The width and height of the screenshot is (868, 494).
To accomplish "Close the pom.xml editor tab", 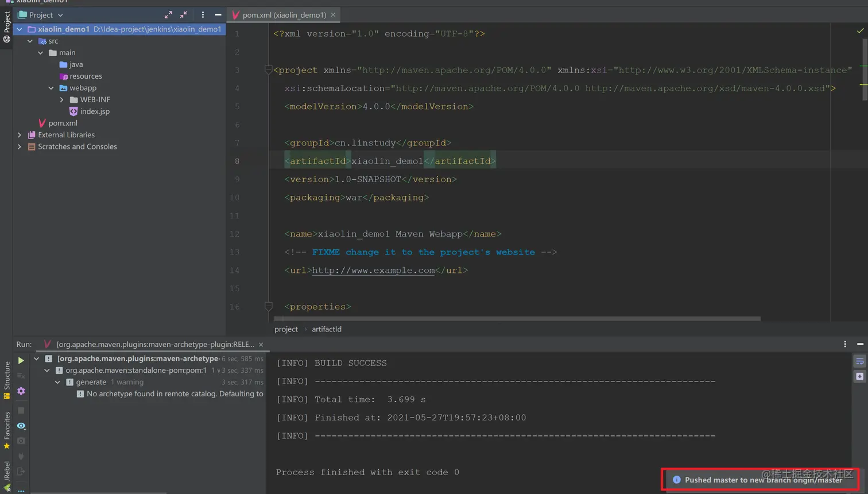I will coord(333,15).
